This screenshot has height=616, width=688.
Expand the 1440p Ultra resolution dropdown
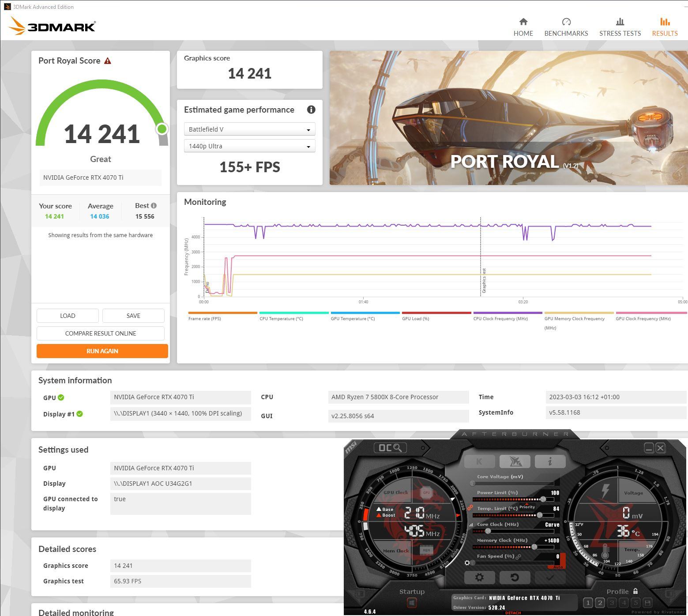249,146
